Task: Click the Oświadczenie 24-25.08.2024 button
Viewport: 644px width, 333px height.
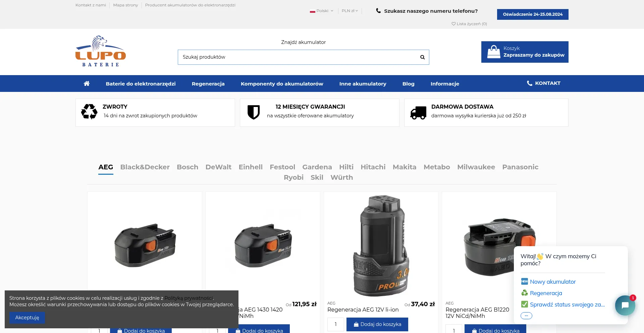Action: (x=533, y=14)
